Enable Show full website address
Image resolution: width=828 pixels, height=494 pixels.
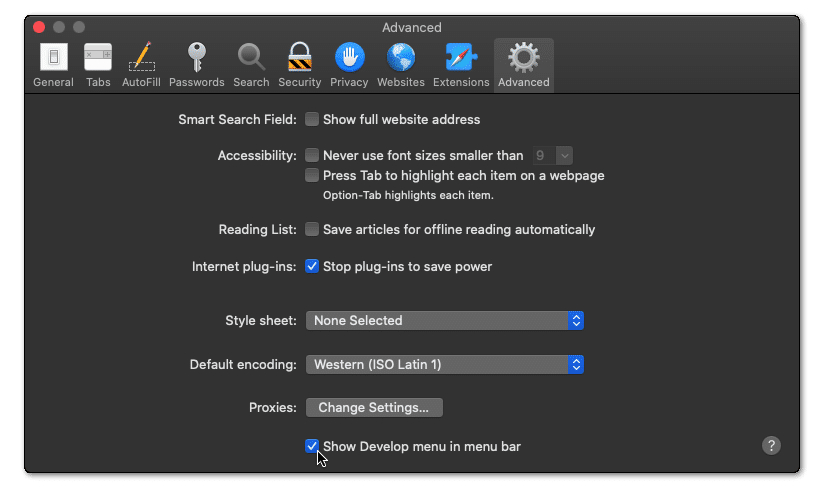pyautogui.click(x=312, y=120)
